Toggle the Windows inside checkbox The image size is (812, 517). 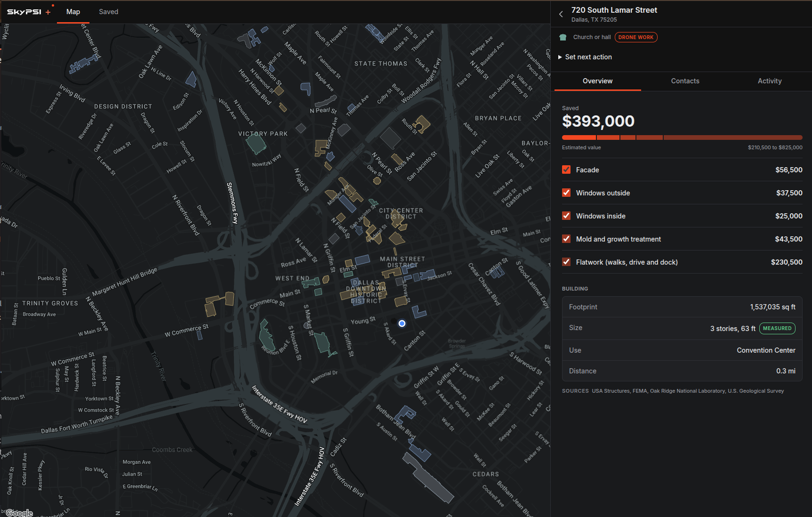click(x=566, y=216)
